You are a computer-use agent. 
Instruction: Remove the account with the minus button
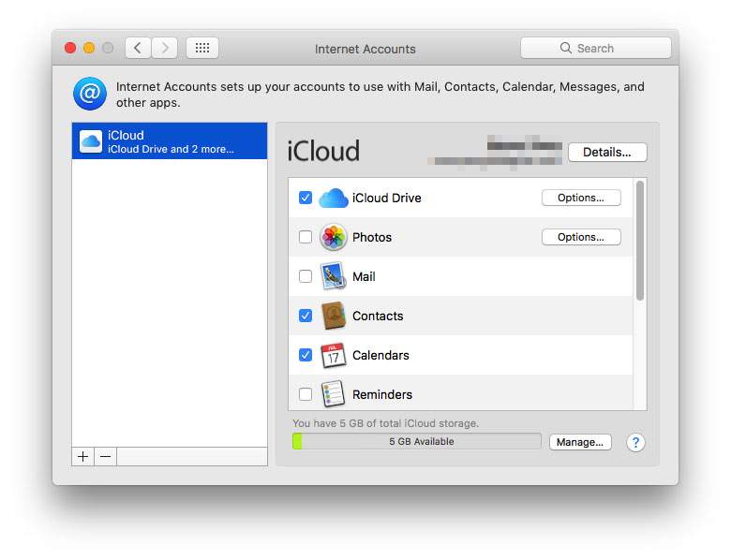click(106, 457)
